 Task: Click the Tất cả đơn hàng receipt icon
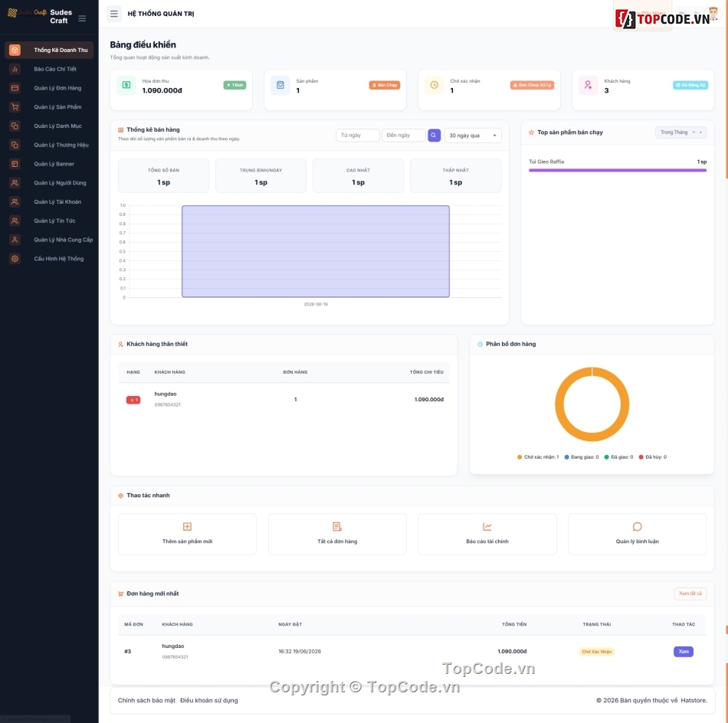click(337, 527)
